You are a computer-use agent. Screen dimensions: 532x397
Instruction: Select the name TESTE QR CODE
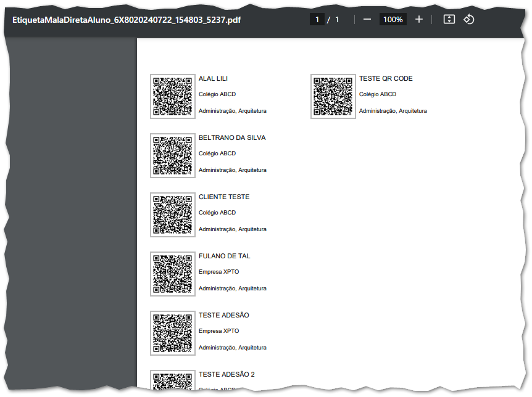point(386,79)
